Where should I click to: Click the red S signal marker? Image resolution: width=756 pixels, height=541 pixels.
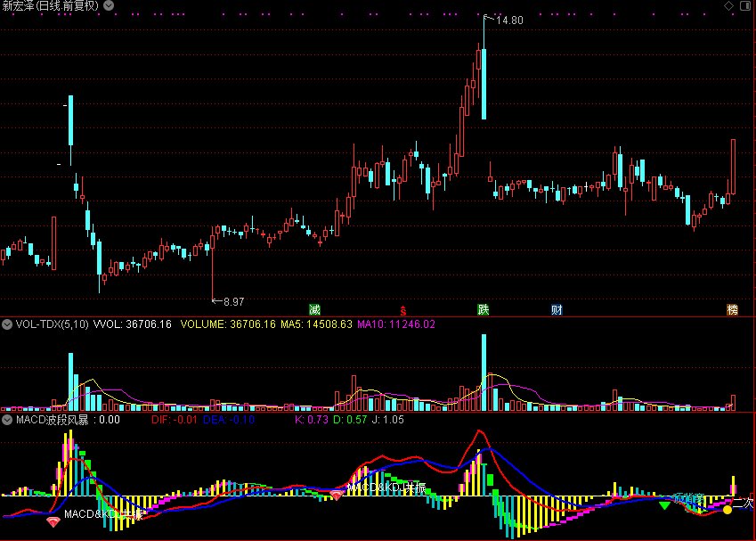point(403,311)
